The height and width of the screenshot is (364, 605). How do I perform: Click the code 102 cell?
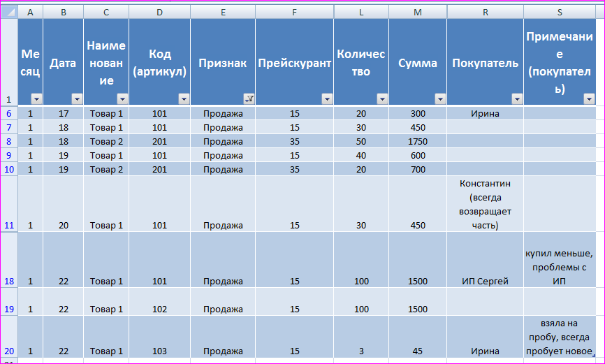tap(160, 302)
